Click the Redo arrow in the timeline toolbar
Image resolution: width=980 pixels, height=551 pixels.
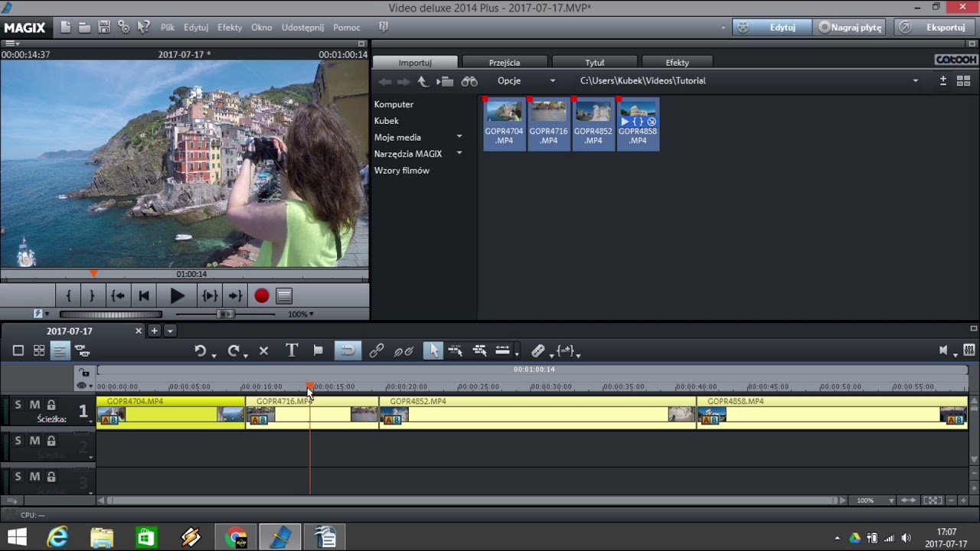point(234,350)
